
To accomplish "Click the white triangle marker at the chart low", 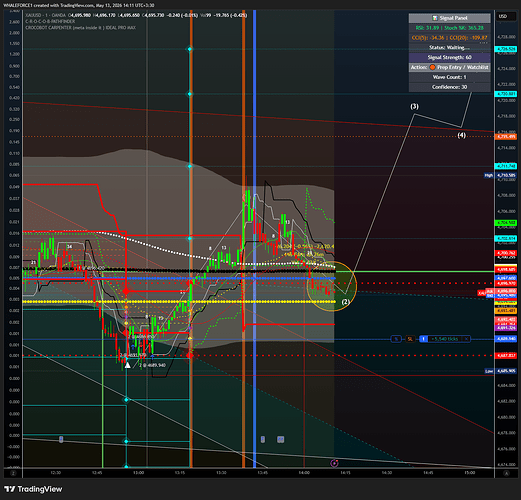I will (x=127, y=365).
